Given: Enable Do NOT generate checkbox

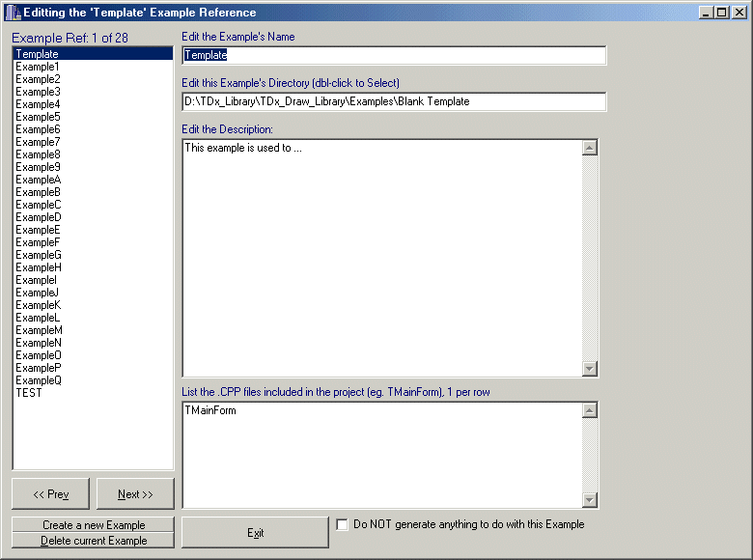Looking at the screenshot, I should pos(343,524).
